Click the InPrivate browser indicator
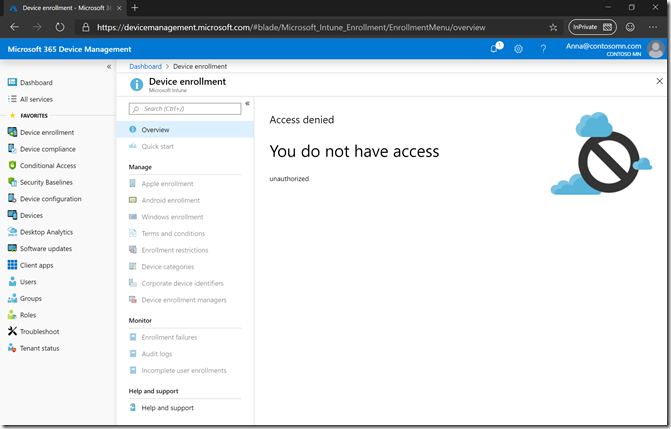This screenshot has width=671, height=429. (591, 27)
